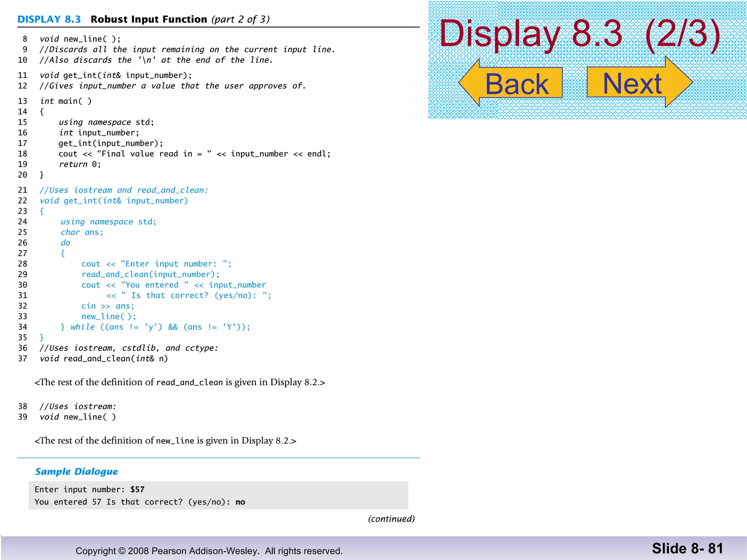
Task: Click the 'Is that correct? (yes/no)' code line
Action: 189,296
